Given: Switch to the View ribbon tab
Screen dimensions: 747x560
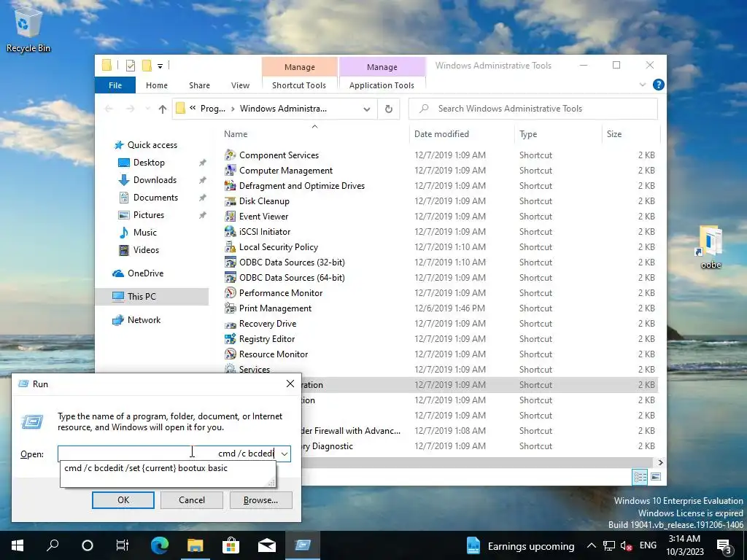Looking at the screenshot, I should (x=240, y=85).
